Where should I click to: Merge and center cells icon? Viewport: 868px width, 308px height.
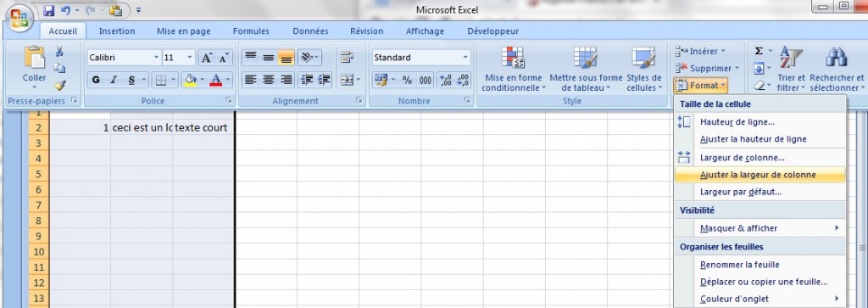pos(347,80)
